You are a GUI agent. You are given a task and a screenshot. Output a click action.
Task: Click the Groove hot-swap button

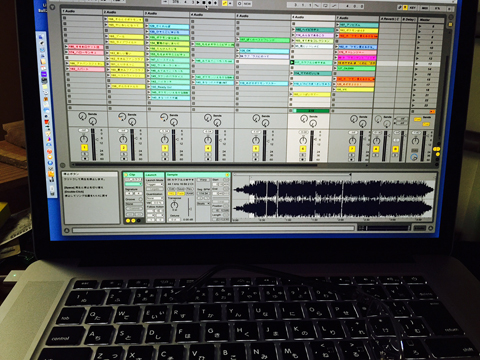140,199
